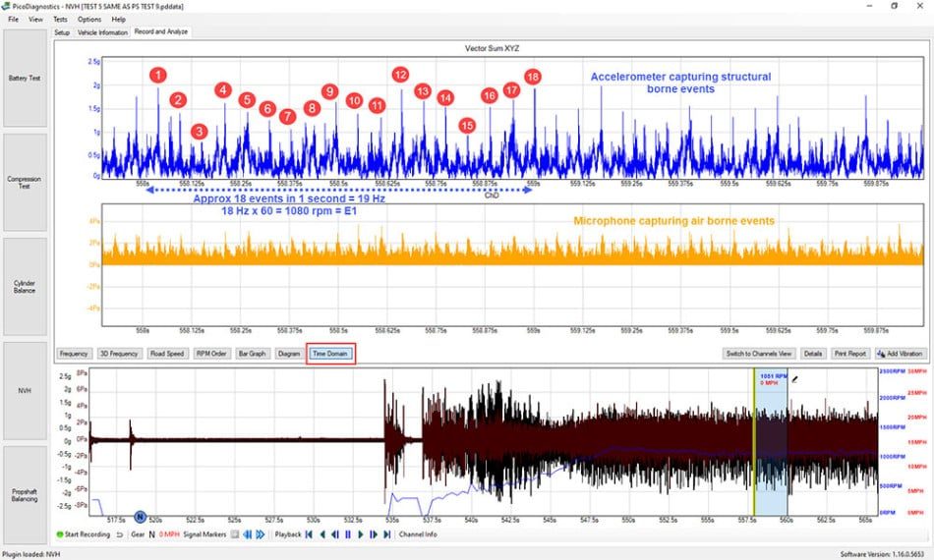Click the N gear marker on timeline
934x560 pixels.
[140, 517]
